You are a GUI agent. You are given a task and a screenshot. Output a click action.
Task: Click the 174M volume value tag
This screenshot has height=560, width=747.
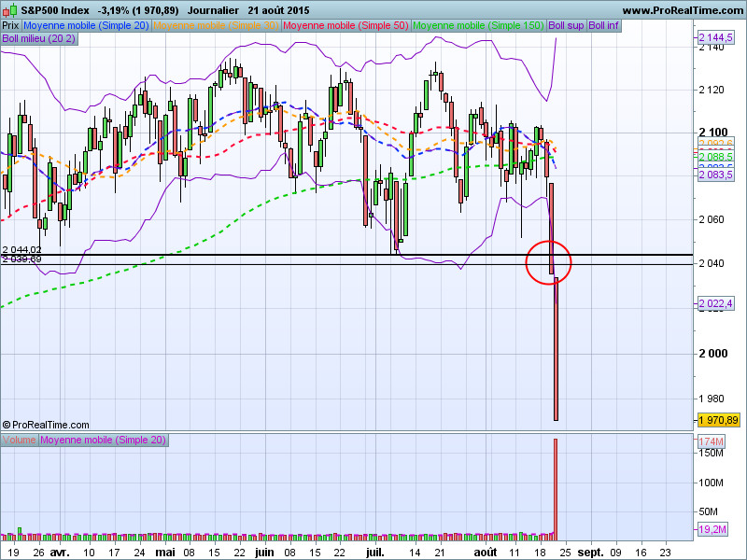pyautogui.click(x=711, y=441)
